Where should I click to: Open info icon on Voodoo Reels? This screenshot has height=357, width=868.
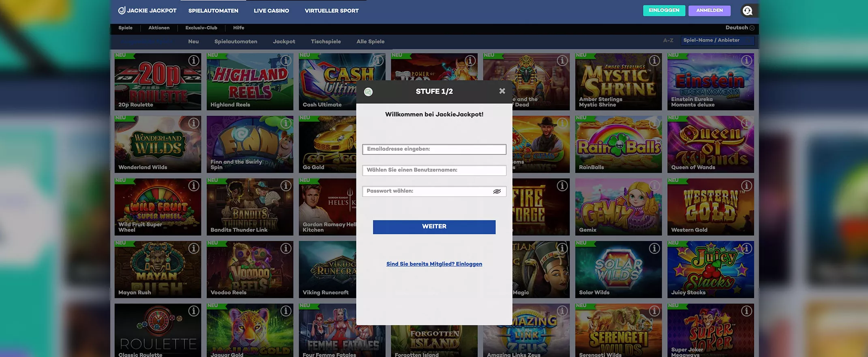coord(286,248)
